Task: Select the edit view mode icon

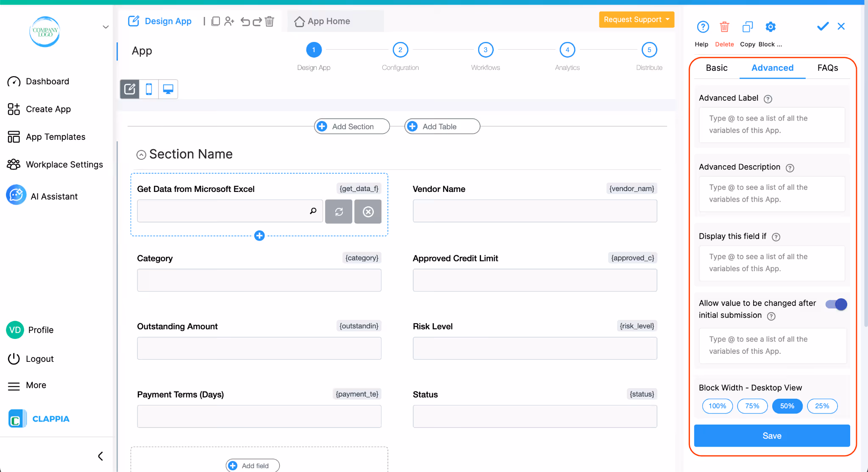Action: pos(130,89)
